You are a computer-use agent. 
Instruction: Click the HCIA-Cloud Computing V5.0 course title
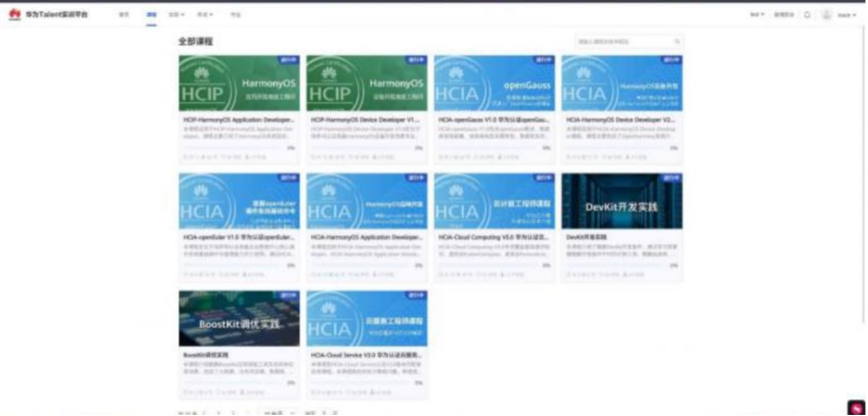[x=494, y=237]
